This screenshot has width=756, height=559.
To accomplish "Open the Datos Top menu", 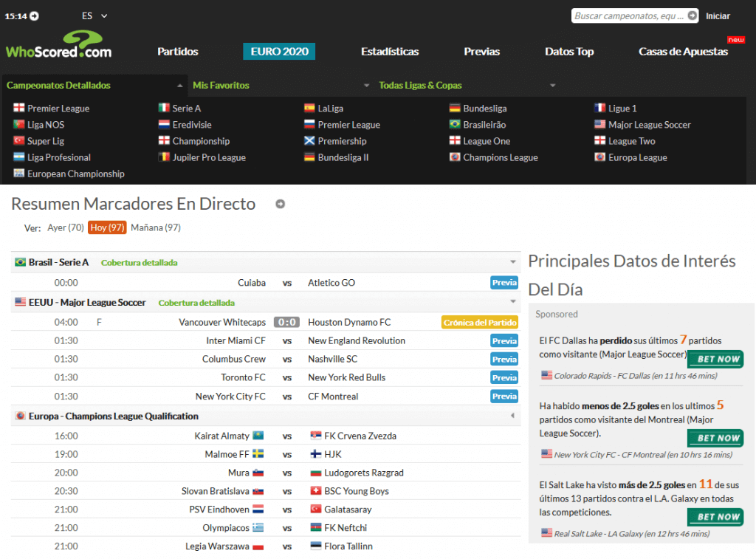I will (569, 52).
